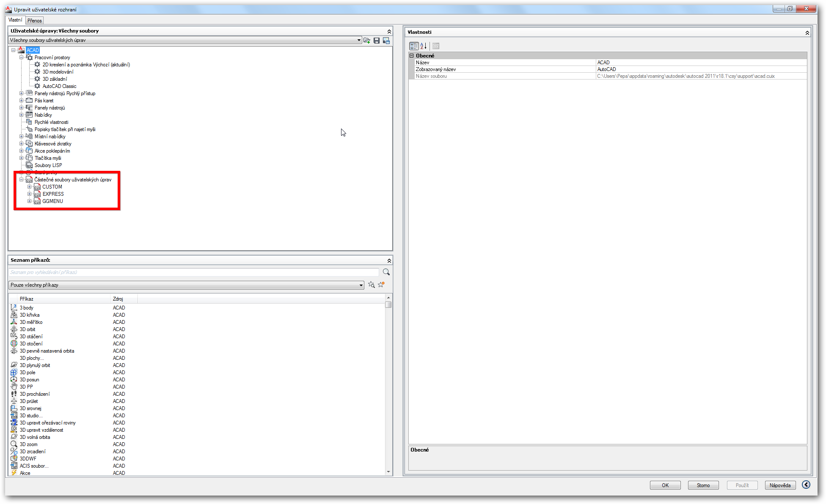826x504 pixels.
Task: Select the 3D PP hand icon
Action: point(14,386)
